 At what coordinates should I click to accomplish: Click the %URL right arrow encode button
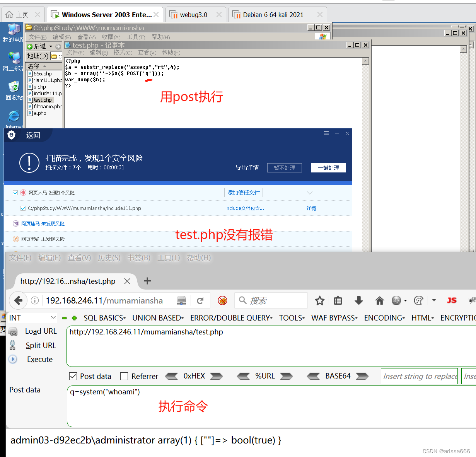click(287, 376)
